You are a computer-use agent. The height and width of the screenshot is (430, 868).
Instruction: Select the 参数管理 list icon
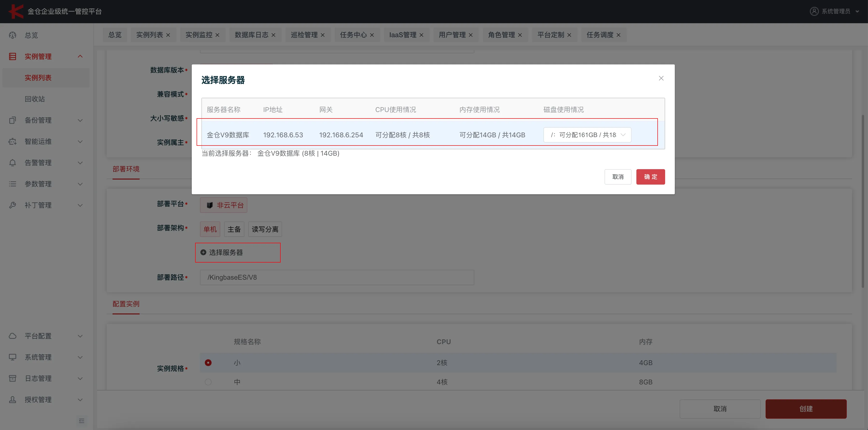(13, 184)
